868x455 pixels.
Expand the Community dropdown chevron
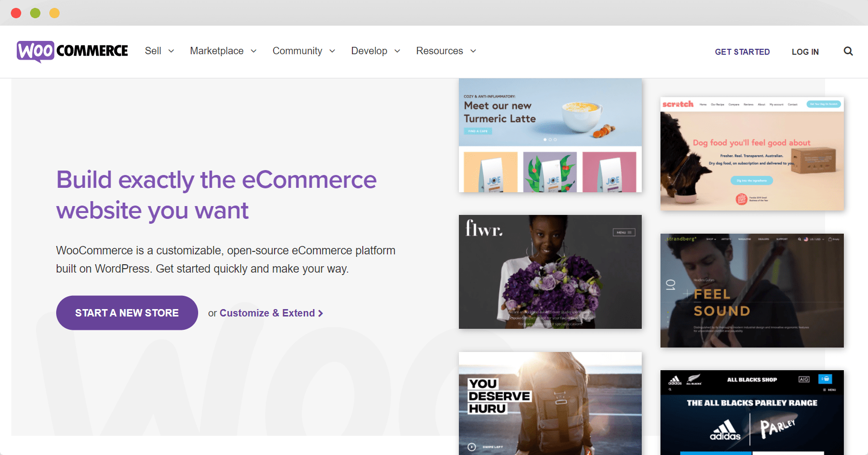332,51
